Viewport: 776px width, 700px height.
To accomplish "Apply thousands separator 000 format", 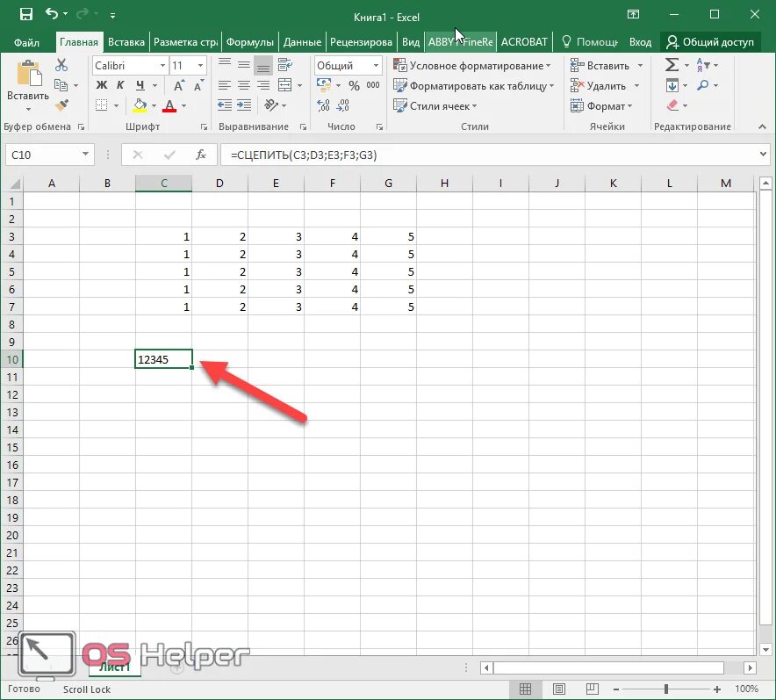I will (x=373, y=85).
